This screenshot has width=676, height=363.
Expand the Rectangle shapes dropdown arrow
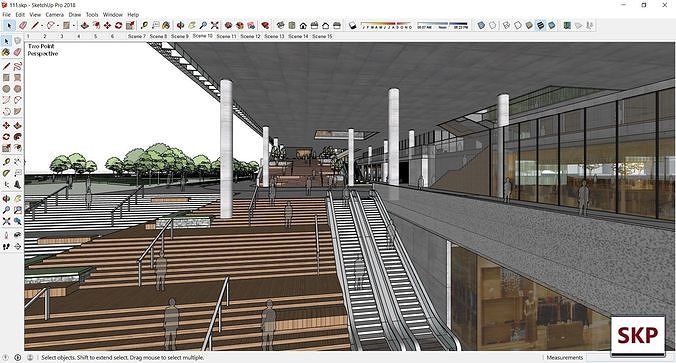(73, 26)
